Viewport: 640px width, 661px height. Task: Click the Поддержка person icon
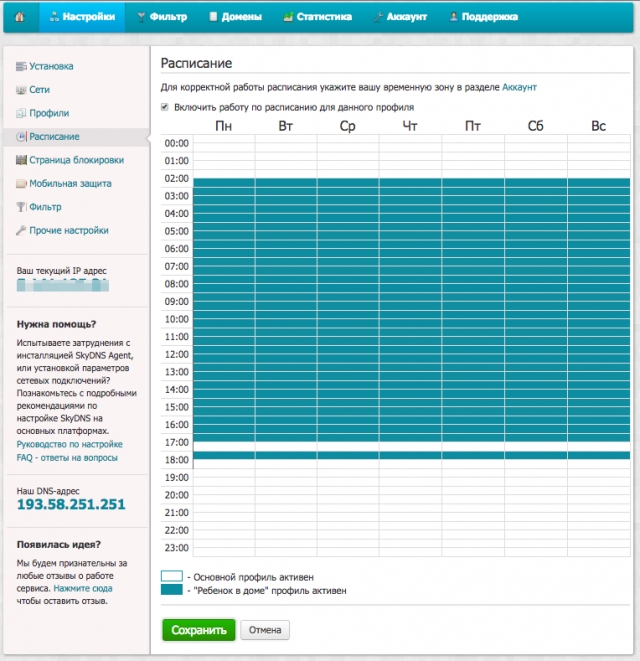[x=454, y=17]
